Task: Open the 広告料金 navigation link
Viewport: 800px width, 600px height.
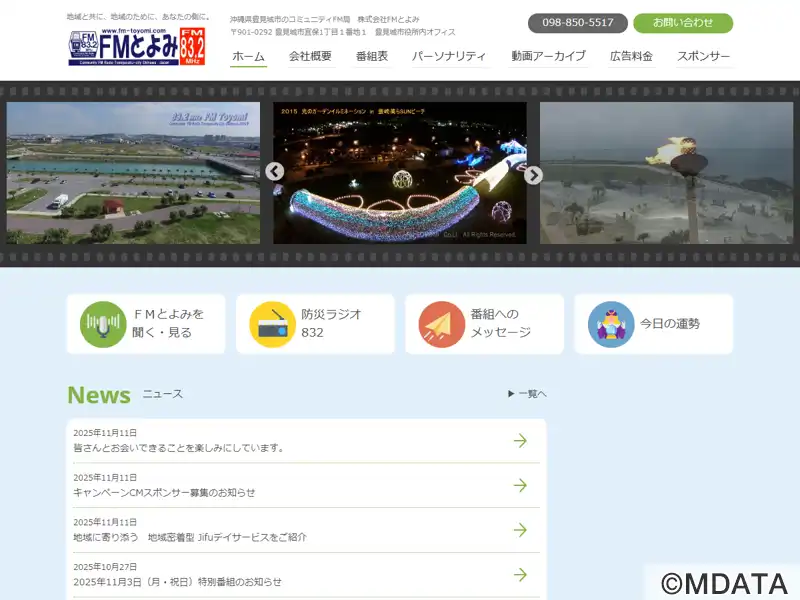Action: click(x=631, y=56)
